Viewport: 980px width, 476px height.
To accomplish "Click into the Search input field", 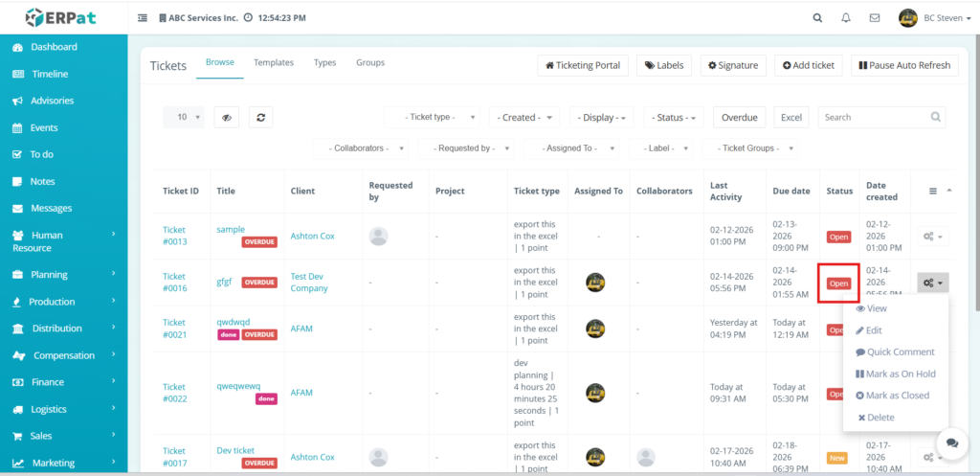I will click(x=871, y=117).
